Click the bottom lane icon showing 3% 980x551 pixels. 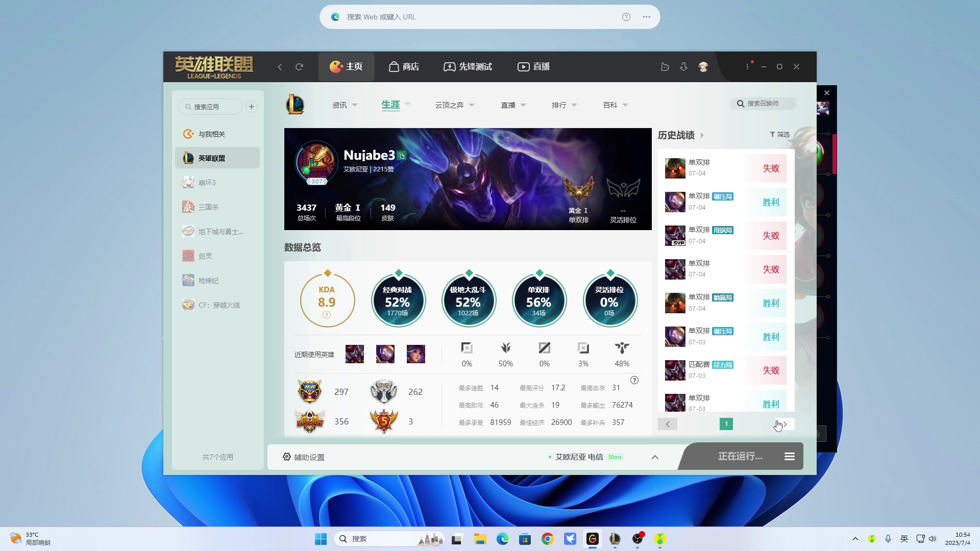[583, 348]
